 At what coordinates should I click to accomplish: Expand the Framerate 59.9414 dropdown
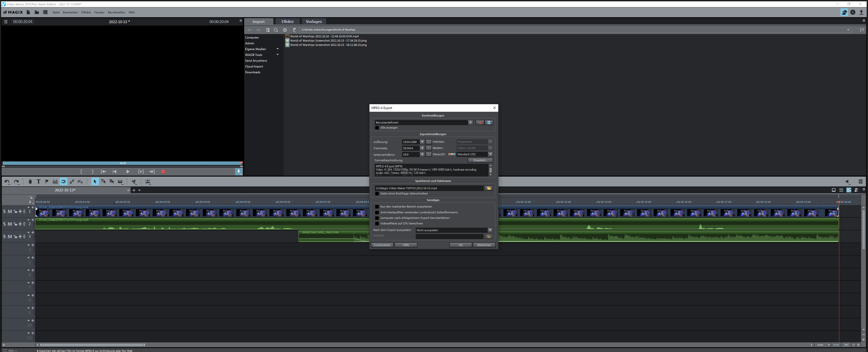click(422, 148)
